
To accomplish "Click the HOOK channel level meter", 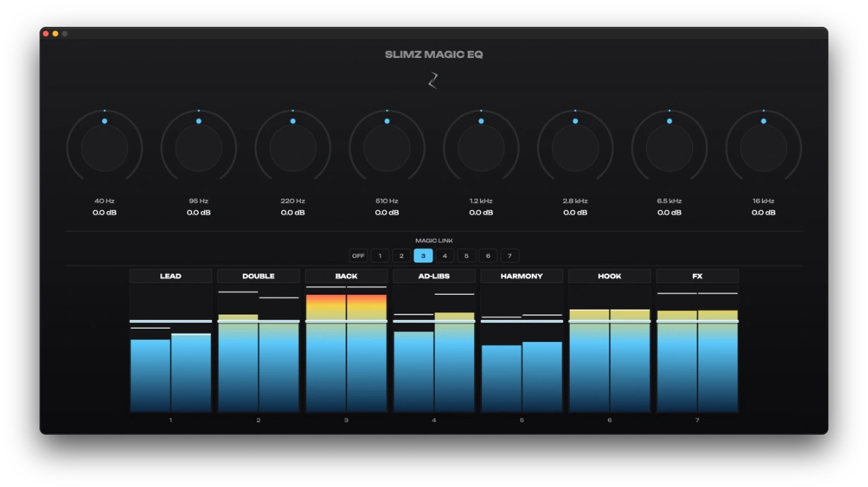I will coord(610,348).
